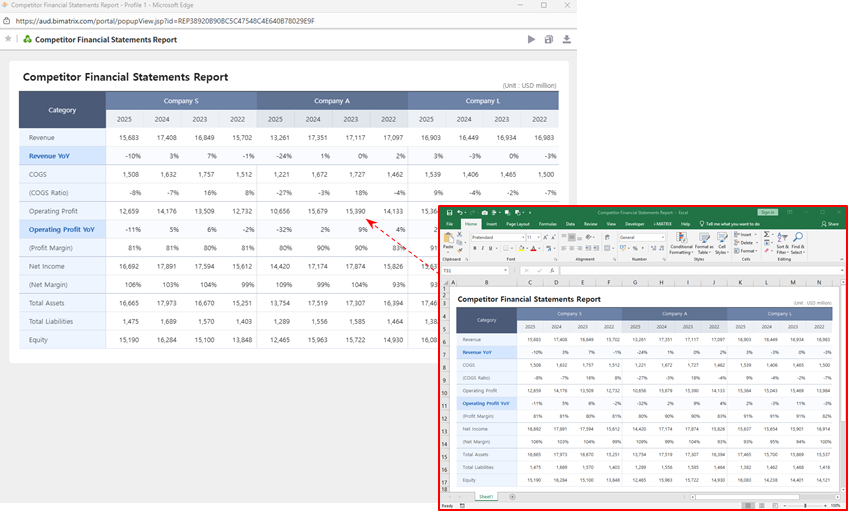The height and width of the screenshot is (511, 848).
Task: Click the favorite star icon beside report title
Action: 8,39
